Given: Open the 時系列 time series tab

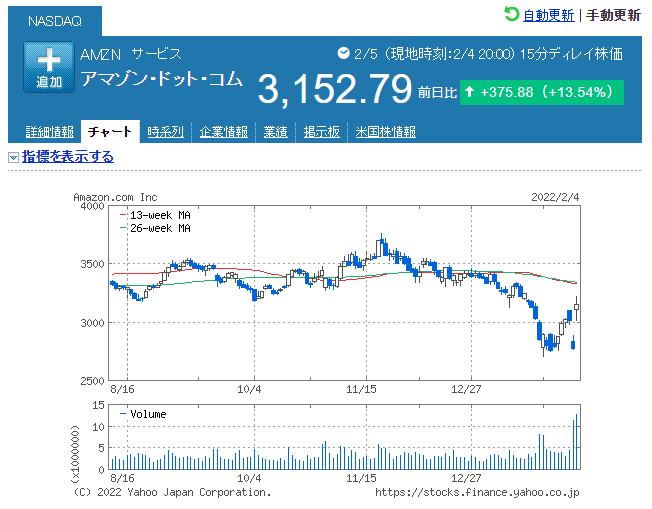Looking at the screenshot, I should 165,132.
